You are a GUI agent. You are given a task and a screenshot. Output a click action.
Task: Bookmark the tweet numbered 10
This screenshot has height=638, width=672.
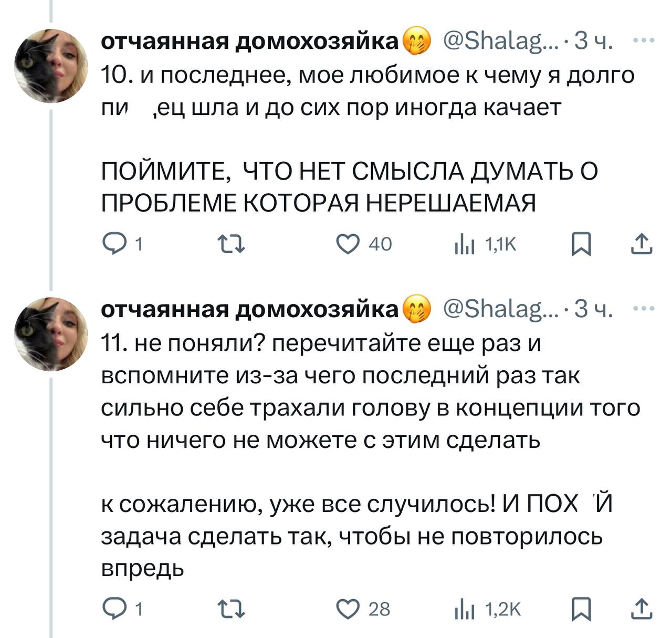click(x=581, y=244)
